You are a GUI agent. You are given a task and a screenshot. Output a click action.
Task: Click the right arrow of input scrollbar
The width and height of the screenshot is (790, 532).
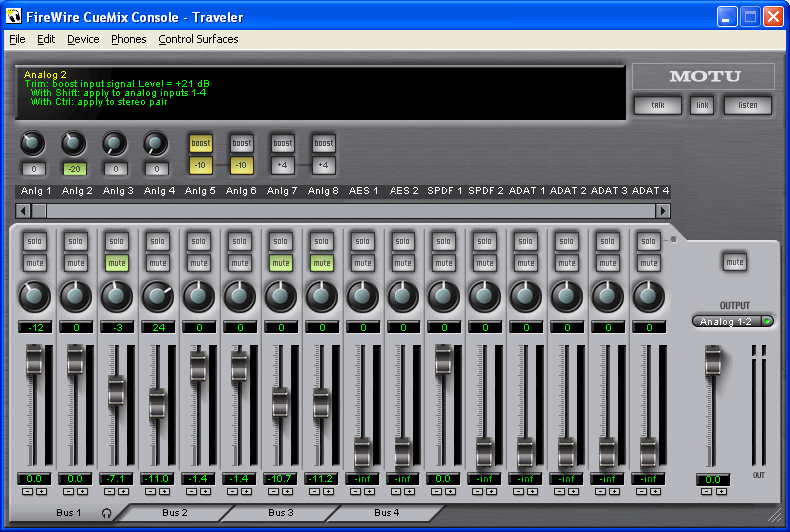(x=663, y=211)
